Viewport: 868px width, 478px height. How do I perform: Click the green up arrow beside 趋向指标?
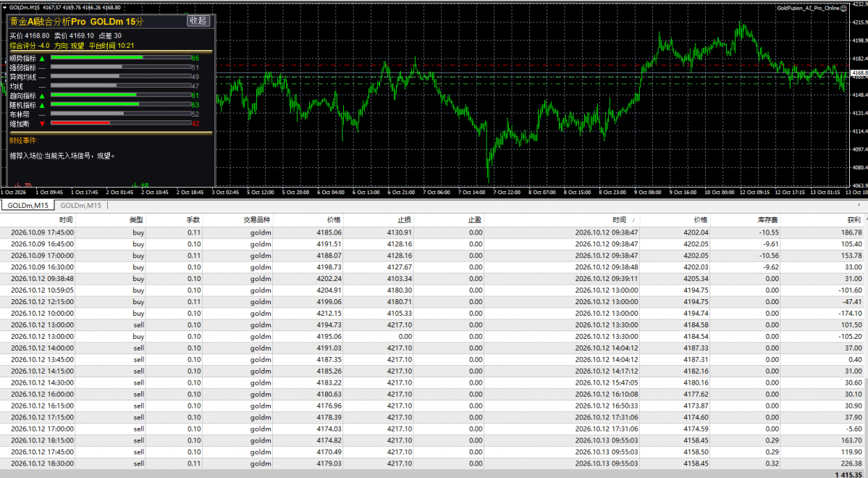(x=42, y=96)
